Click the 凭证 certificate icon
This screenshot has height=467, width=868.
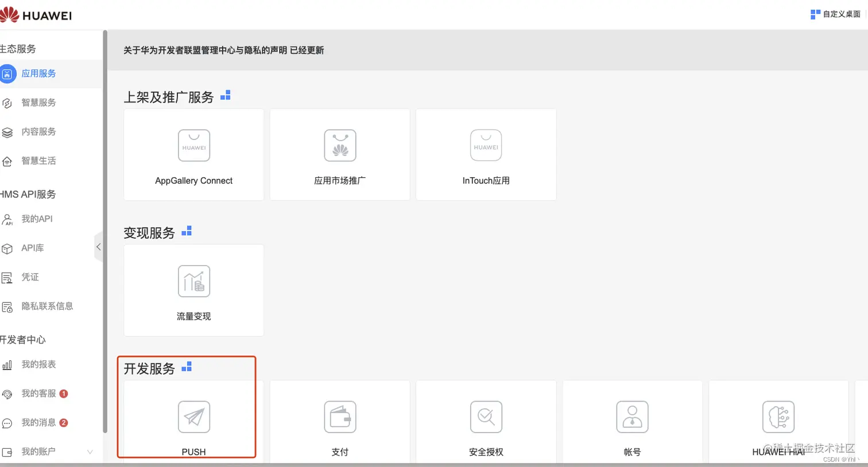[x=7, y=278]
